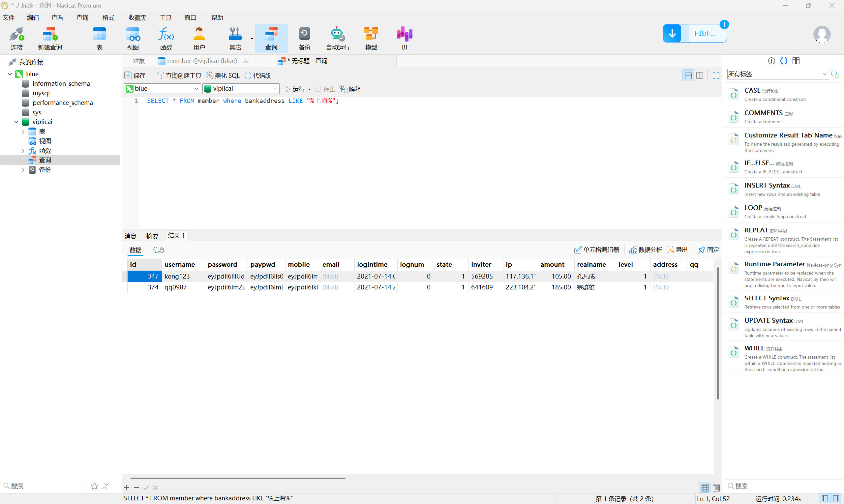Collapse the viplicai database node
The image size is (844, 504).
(16, 122)
